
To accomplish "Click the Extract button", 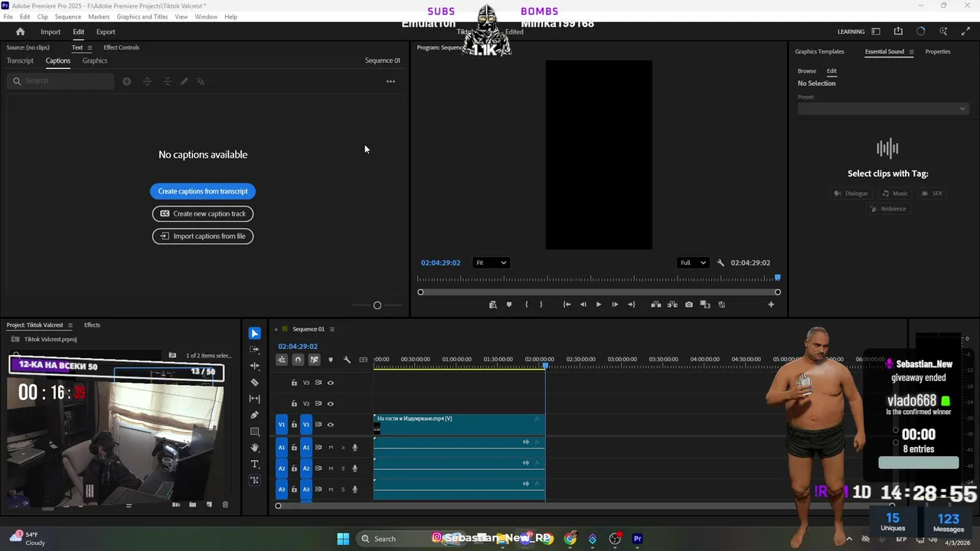I will click(x=672, y=305).
